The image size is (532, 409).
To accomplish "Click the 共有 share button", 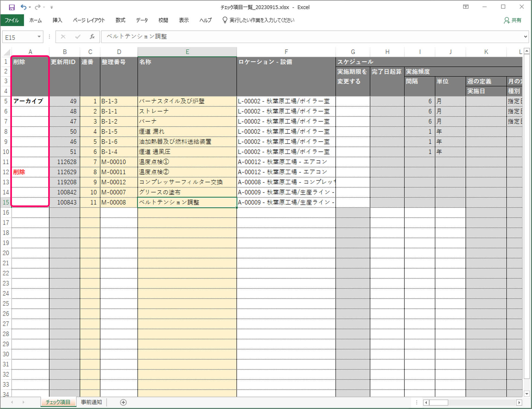I will point(512,20).
